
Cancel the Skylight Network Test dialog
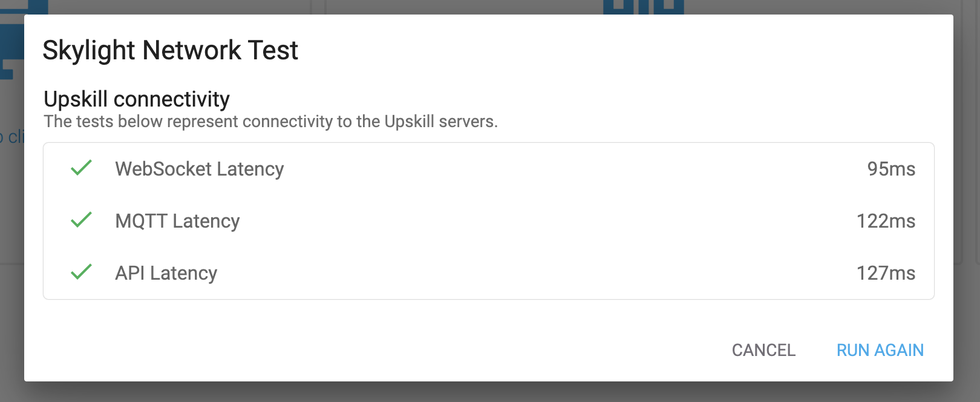[763, 350]
